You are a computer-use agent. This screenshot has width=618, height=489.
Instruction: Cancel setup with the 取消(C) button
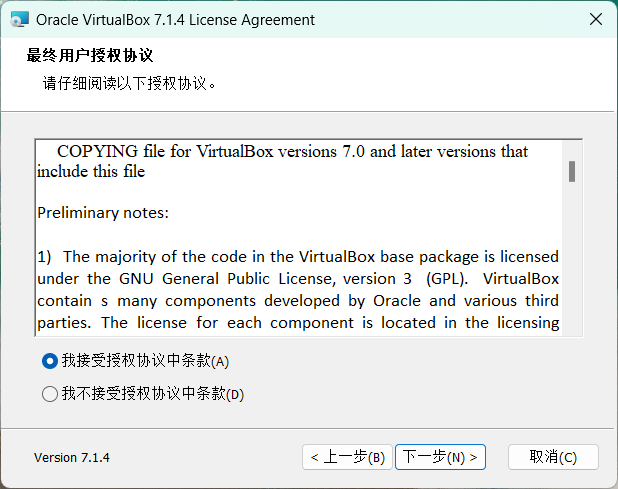click(x=553, y=457)
